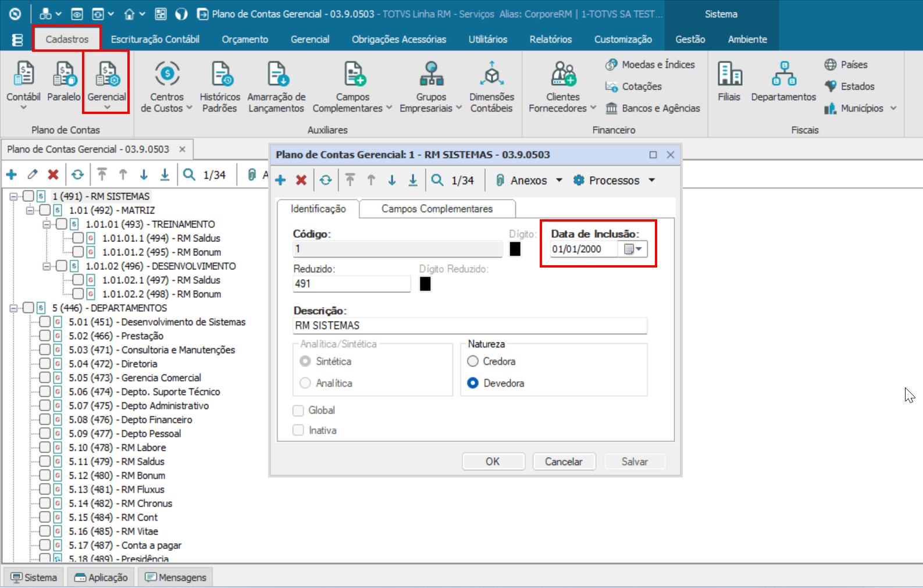This screenshot has height=588, width=923.
Task: Open Históricos Padrões
Action: [x=220, y=86]
